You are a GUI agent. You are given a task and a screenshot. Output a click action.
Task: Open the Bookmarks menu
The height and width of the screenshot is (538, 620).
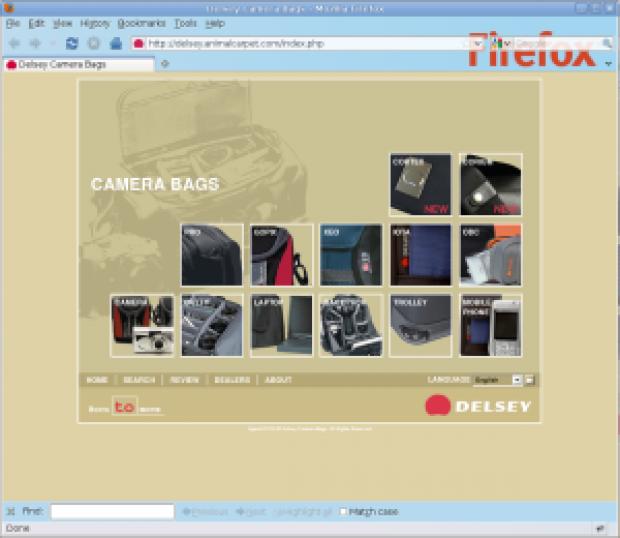click(142, 23)
